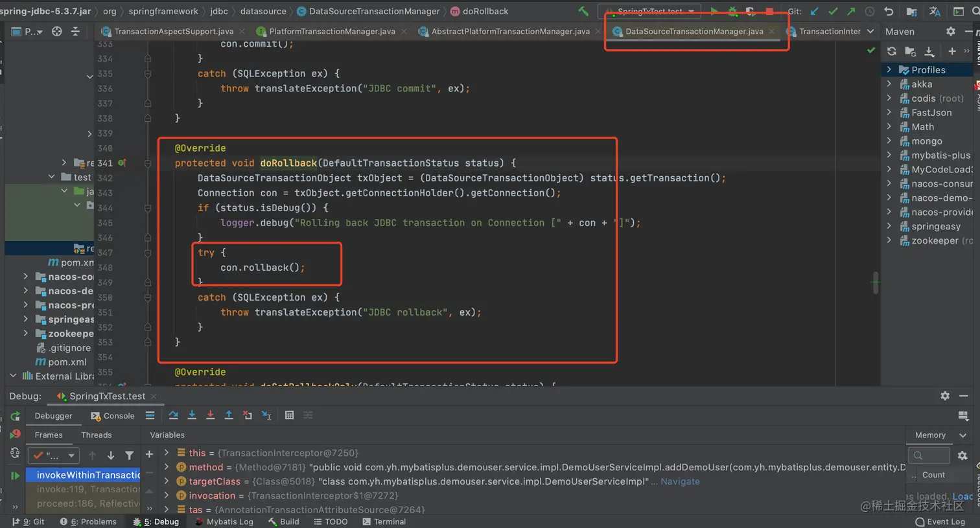Click Step Into debugger icon

192,415
